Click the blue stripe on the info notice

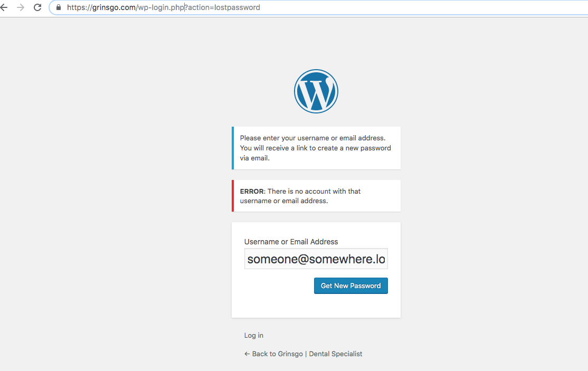[x=233, y=148]
